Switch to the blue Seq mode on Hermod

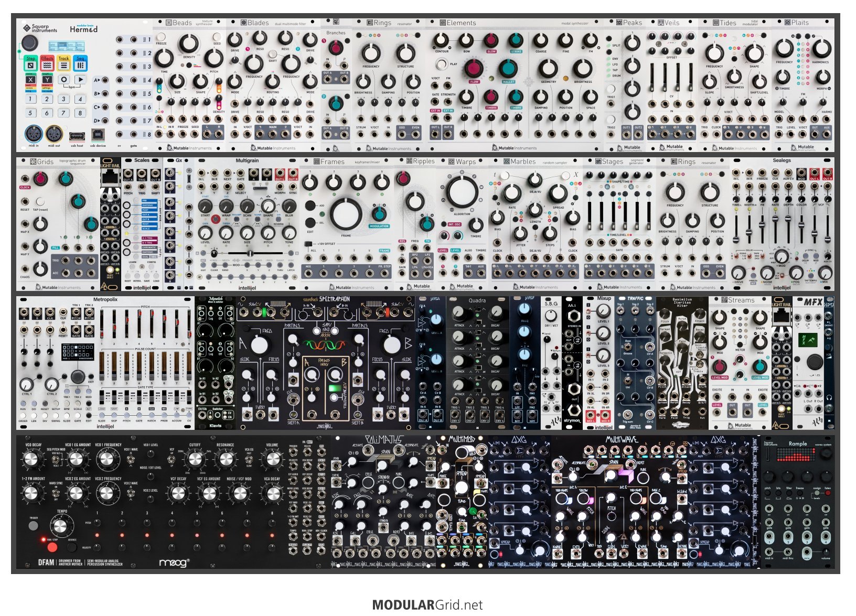click(80, 63)
